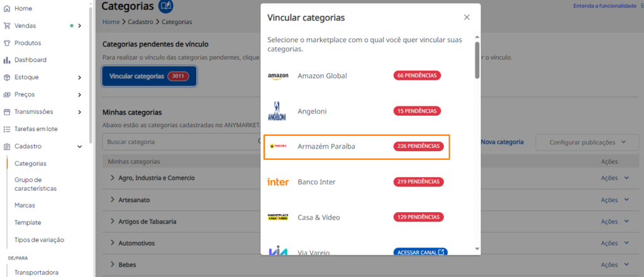Collapse the Cadastro sidebar section

point(80,146)
